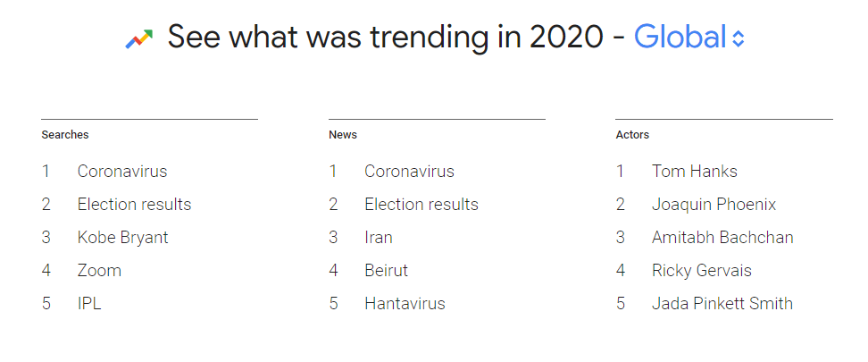
Task: Click Iran in the News list
Action: [x=379, y=238]
